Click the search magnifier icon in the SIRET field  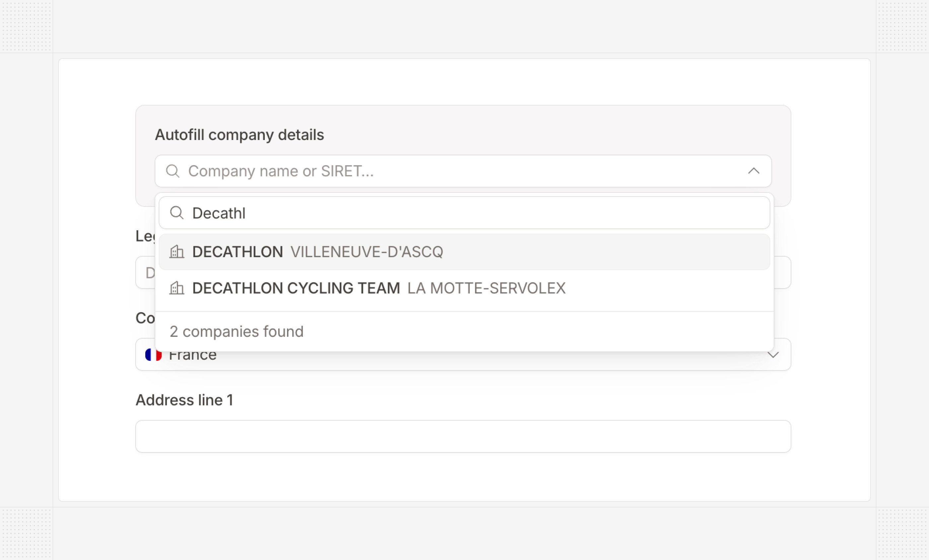click(173, 171)
